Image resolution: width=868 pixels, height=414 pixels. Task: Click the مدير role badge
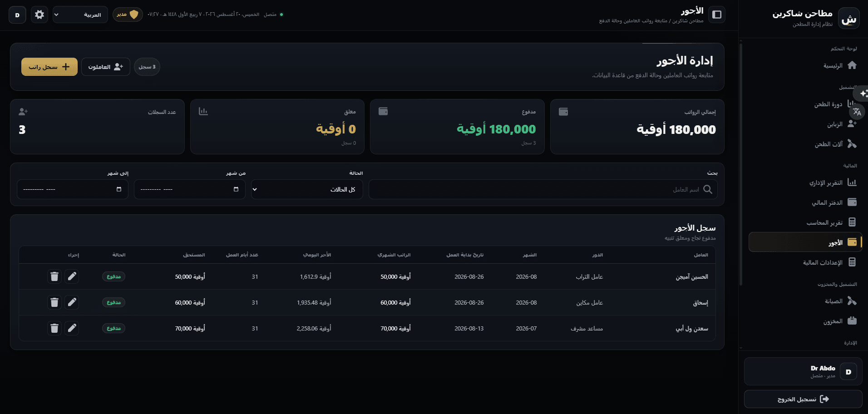(128, 15)
